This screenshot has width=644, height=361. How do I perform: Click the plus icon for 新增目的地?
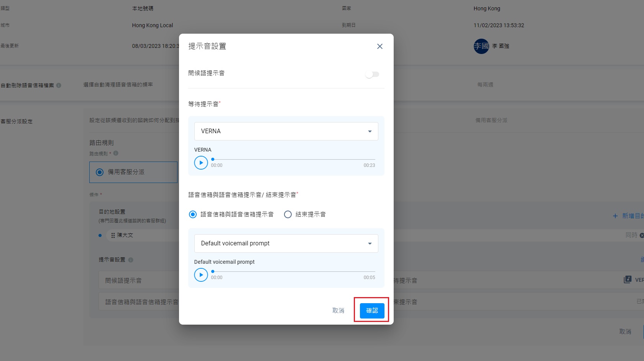pos(615,216)
